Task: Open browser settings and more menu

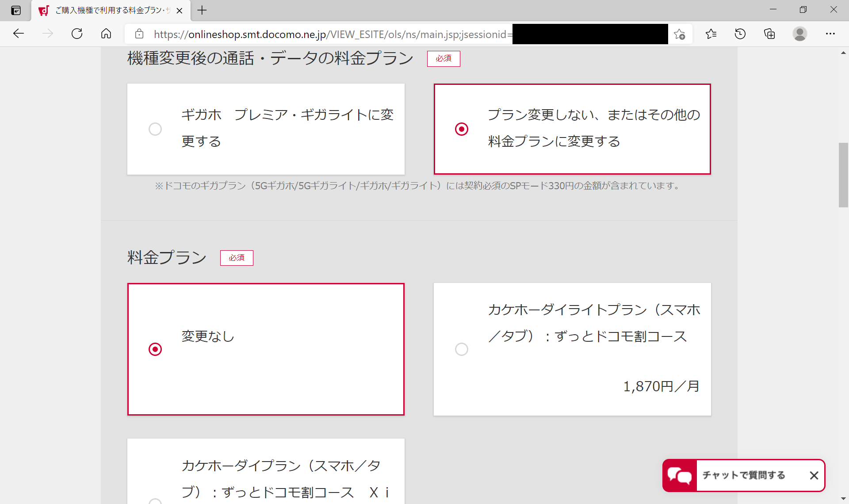Action: pyautogui.click(x=830, y=34)
